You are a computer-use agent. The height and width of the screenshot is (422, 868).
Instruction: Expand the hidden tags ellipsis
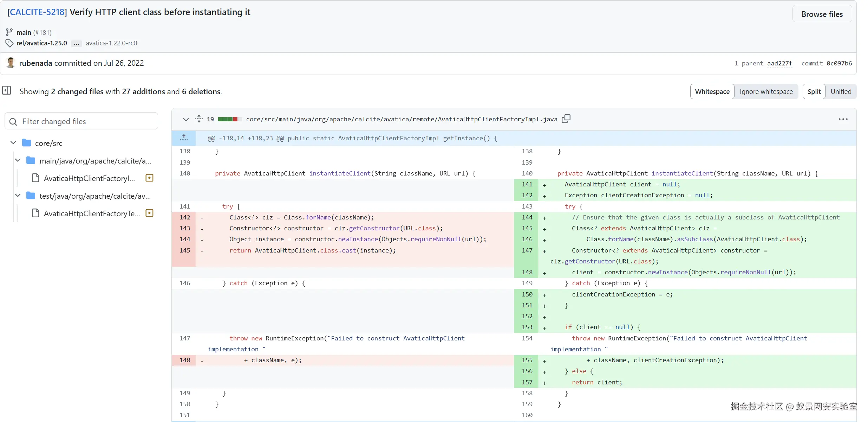click(x=76, y=43)
